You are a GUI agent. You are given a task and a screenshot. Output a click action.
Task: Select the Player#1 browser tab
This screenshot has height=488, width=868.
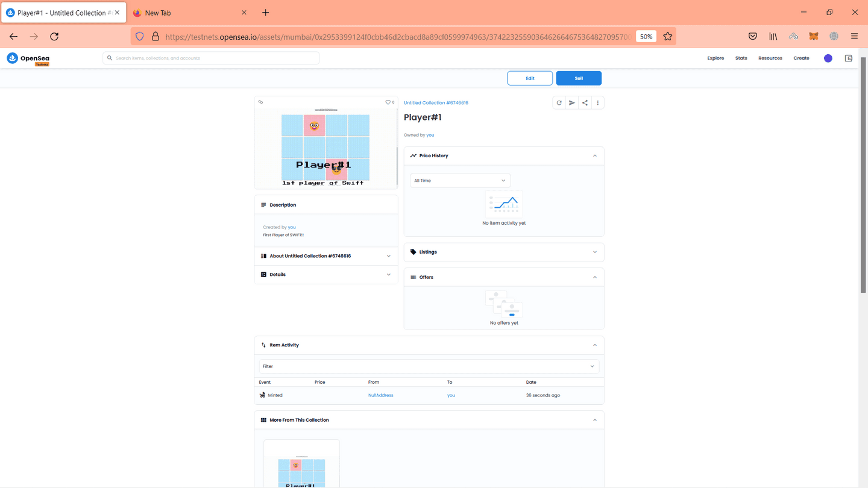63,13
